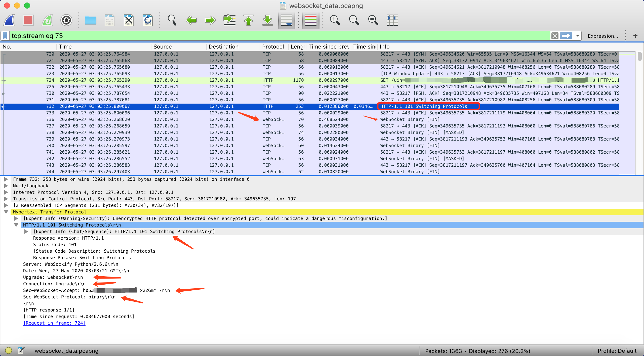The height and width of the screenshot is (356, 644).
Task: Toggle packet colorization button
Action: click(311, 20)
